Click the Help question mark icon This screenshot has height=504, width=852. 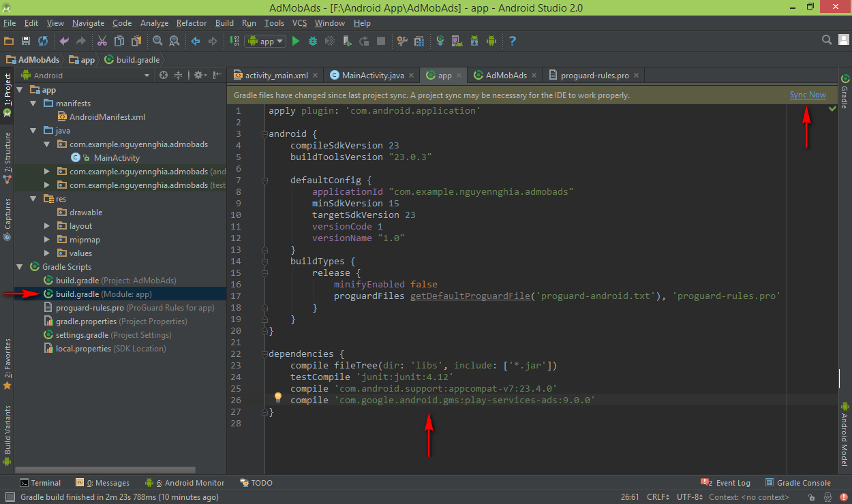tap(513, 41)
